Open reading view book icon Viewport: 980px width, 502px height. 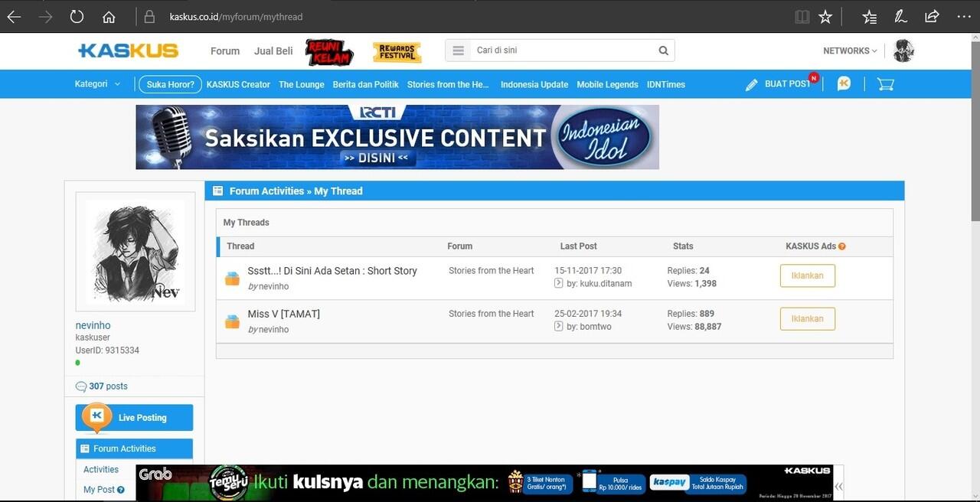tap(802, 17)
